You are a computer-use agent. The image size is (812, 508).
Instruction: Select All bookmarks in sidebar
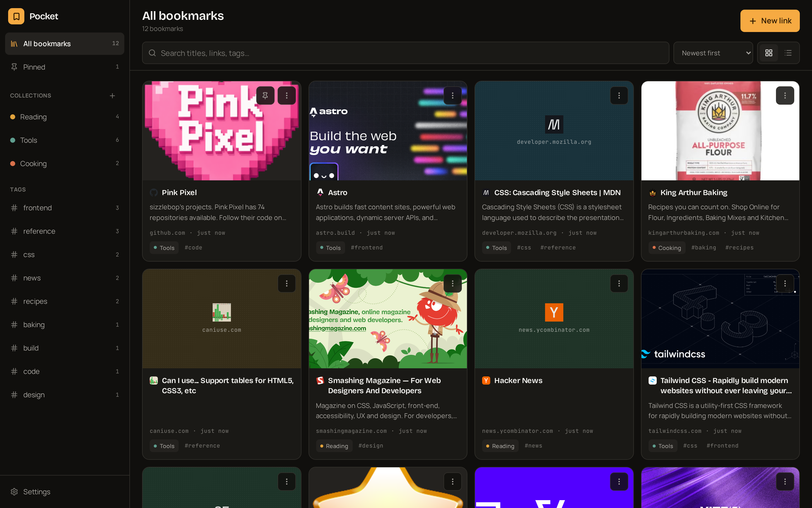tap(64, 44)
